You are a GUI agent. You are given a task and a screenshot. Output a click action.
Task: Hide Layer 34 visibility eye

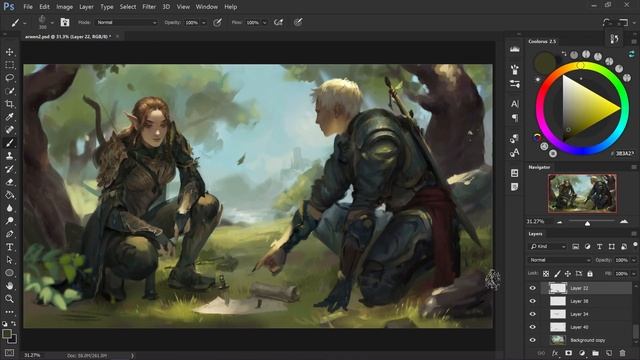533,314
